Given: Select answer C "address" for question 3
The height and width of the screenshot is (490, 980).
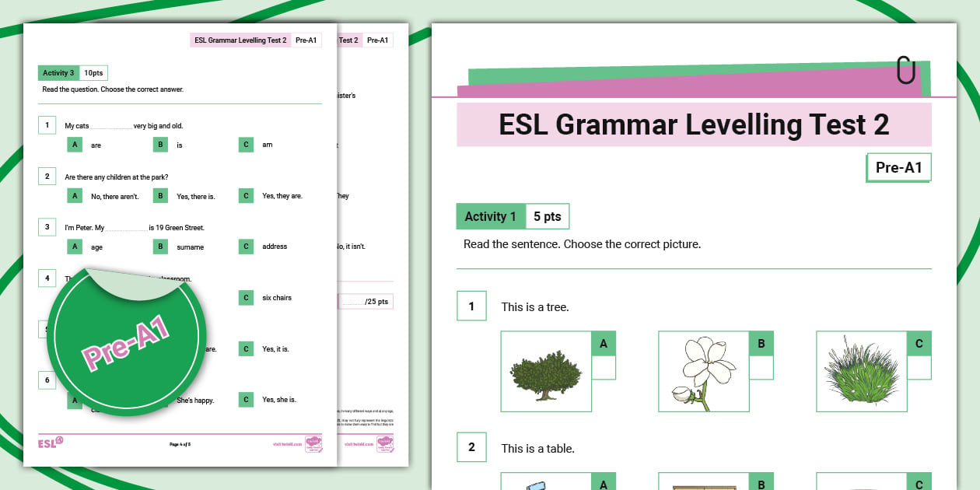Looking at the screenshot, I should pyautogui.click(x=246, y=247).
